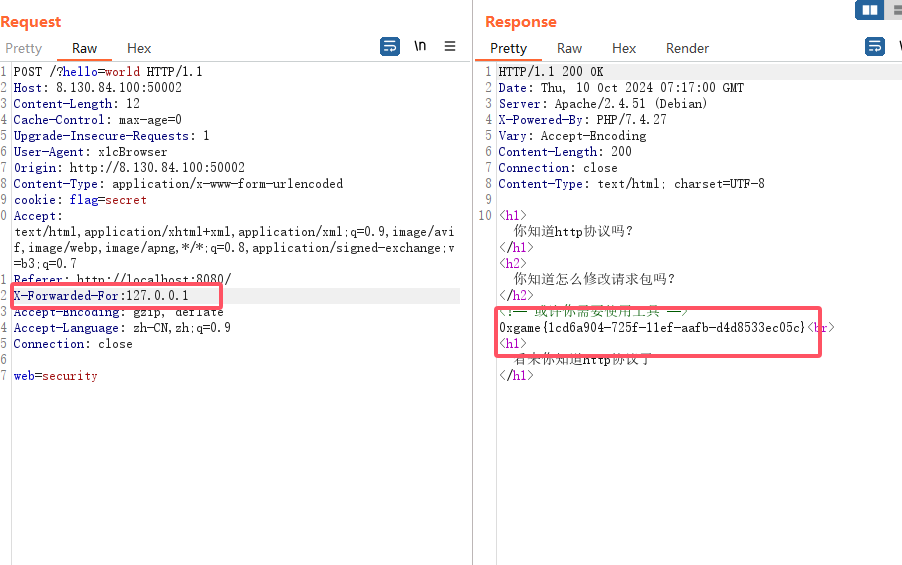Screen dimensions: 902x565
Task: Open the Response Hex tab
Action: click(x=624, y=48)
